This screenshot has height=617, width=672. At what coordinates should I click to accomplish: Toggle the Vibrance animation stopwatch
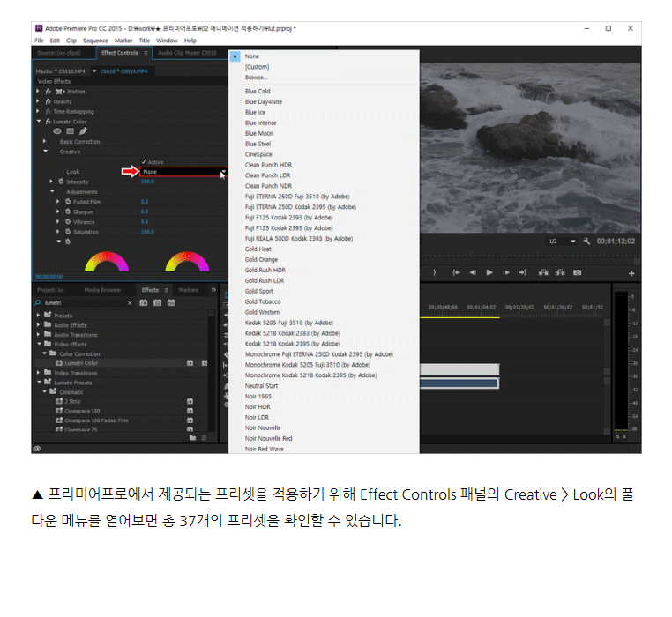pyautogui.click(x=68, y=221)
